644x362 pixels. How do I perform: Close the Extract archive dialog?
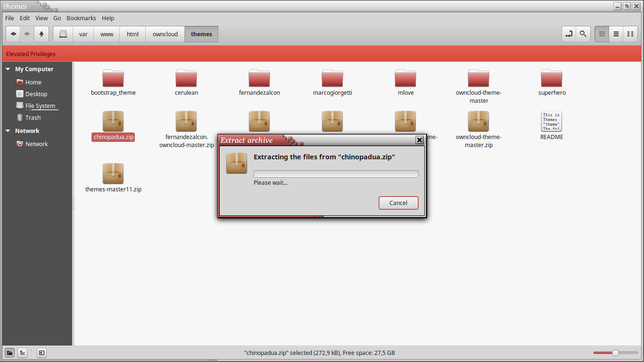pos(419,140)
